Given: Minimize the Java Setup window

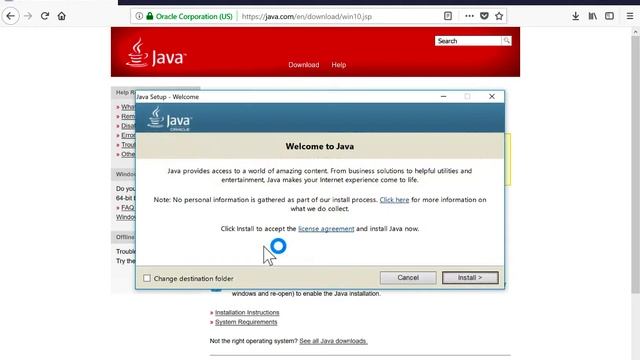Looking at the screenshot, I should coord(444,97).
